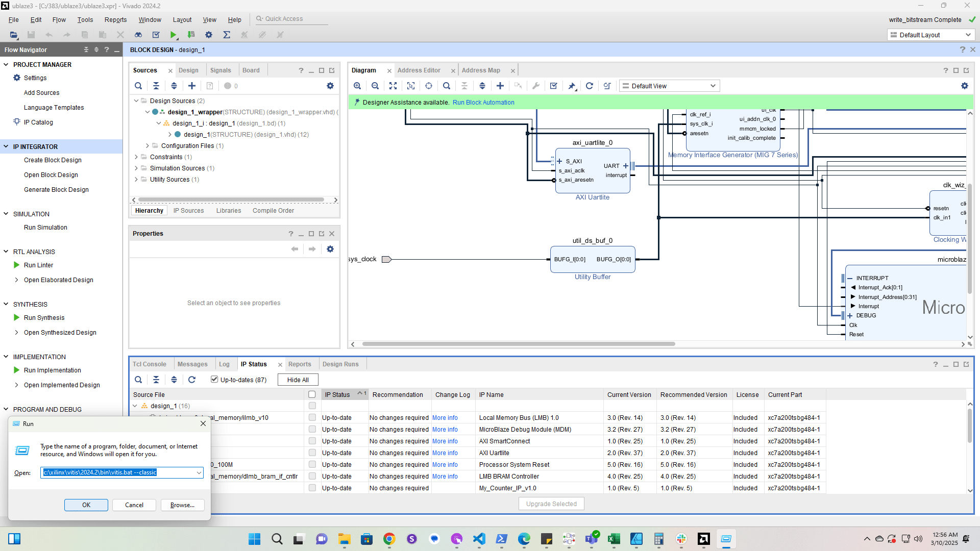Click the Regenerate Layout refresh icon in diagram
This screenshot has width=980, height=551.
click(590, 86)
